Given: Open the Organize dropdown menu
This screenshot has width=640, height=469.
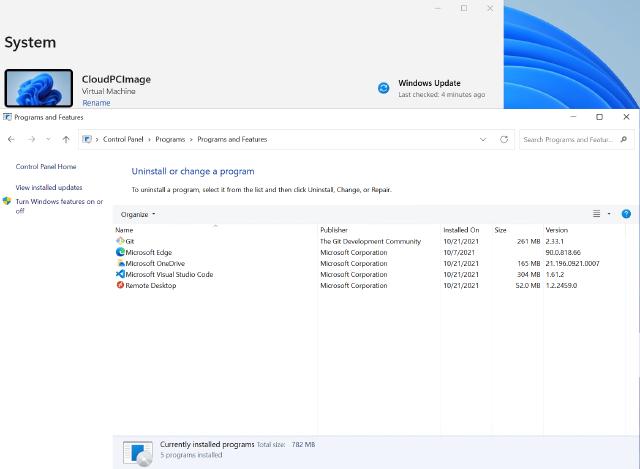Looking at the screenshot, I should pyautogui.click(x=138, y=214).
